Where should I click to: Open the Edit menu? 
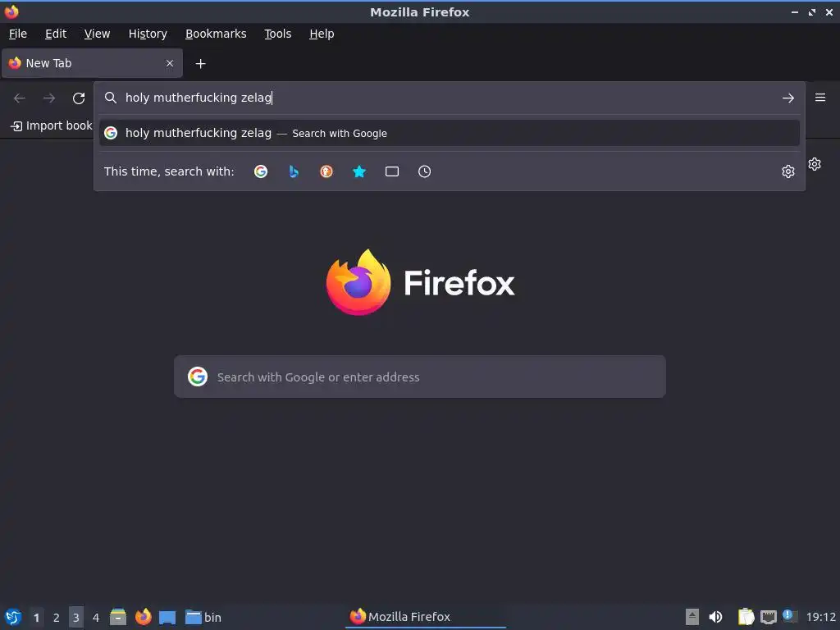[x=56, y=34]
